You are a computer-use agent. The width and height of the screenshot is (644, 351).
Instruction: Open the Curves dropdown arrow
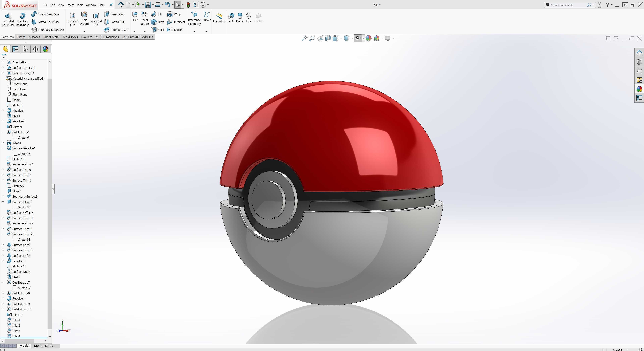pos(207,31)
